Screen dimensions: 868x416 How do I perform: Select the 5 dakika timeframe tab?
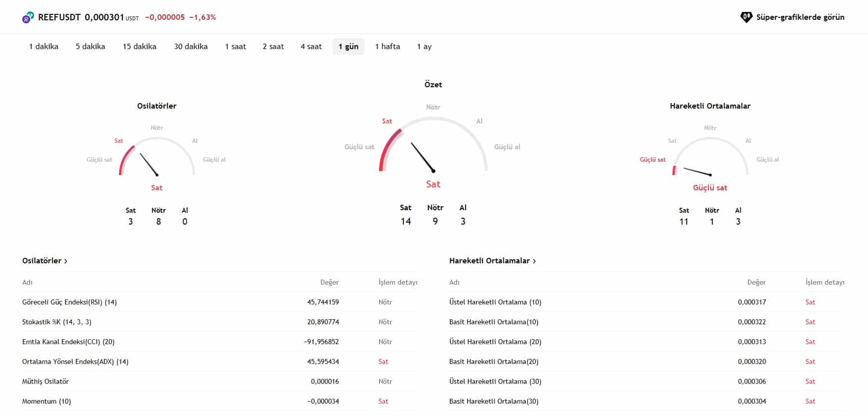coord(90,47)
